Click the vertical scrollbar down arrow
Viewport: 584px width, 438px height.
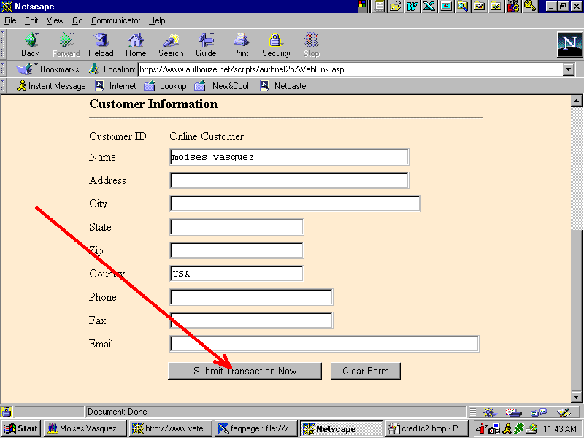tap(576, 397)
